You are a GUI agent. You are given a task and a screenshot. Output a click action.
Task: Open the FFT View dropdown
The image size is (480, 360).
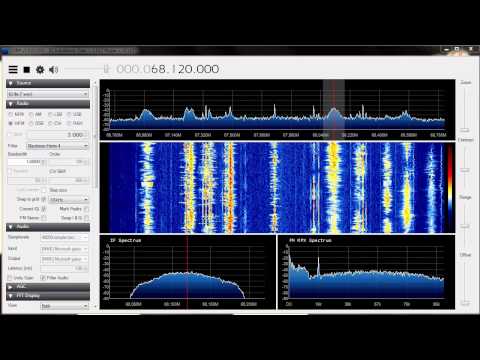pyautogui.click(x=64, y=306)
